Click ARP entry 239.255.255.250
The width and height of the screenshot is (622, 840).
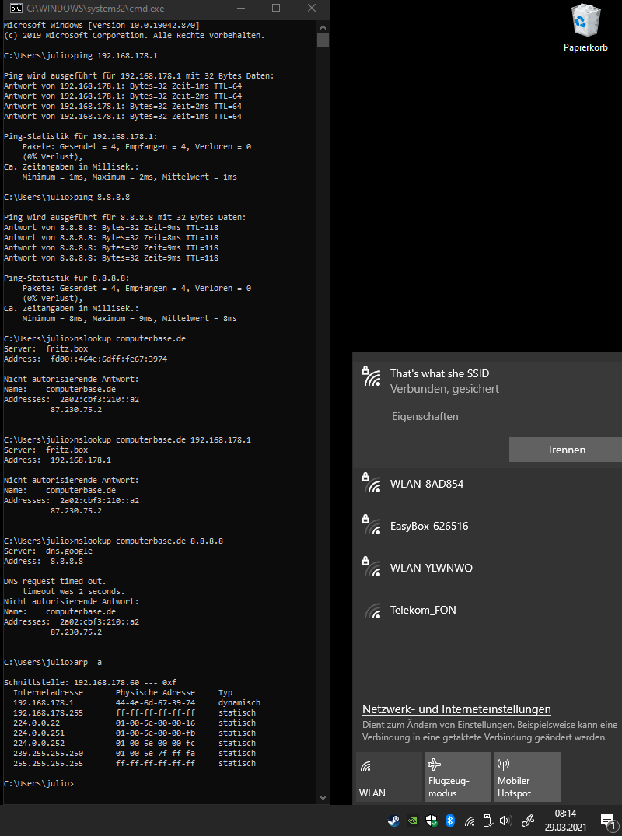coord(48,753)
